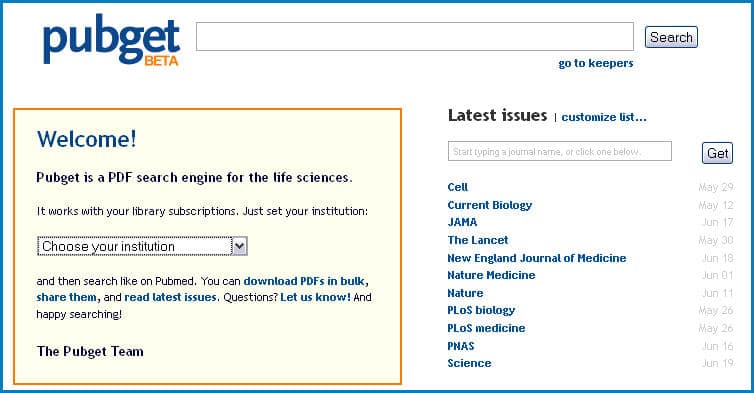
Task: Follow the share them link
Action: [66, 297]
